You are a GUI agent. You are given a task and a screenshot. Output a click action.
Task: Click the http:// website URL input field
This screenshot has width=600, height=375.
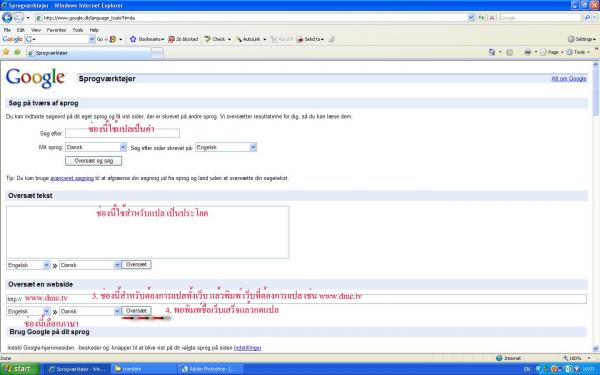click(x=296, y=299)
